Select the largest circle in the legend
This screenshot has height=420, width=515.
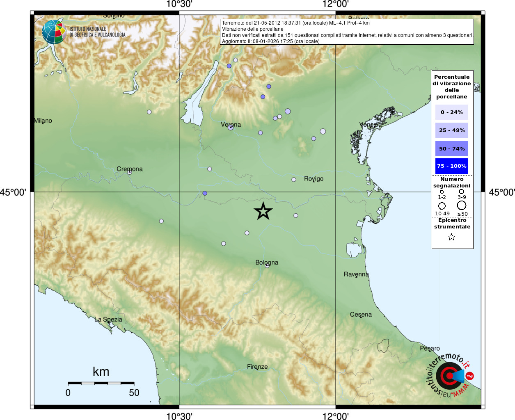(462, 205)
